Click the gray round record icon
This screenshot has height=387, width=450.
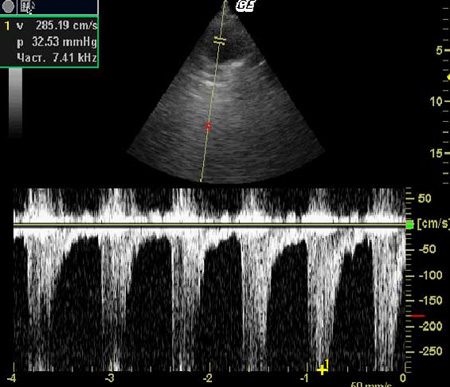(x=8, y=6)
